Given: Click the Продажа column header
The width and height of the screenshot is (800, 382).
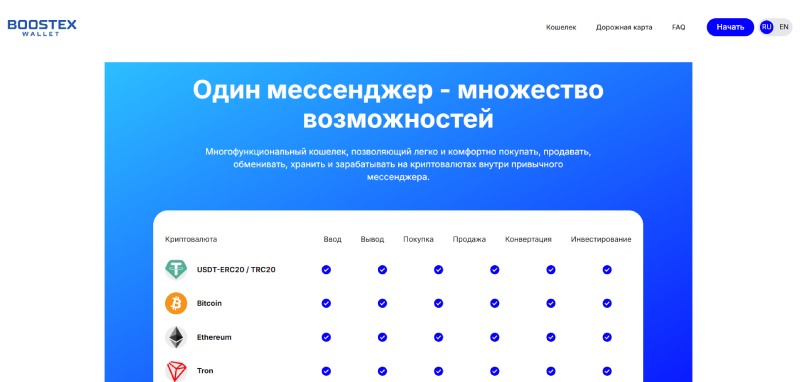Looking at the screenshot, I should coord(469,239).
